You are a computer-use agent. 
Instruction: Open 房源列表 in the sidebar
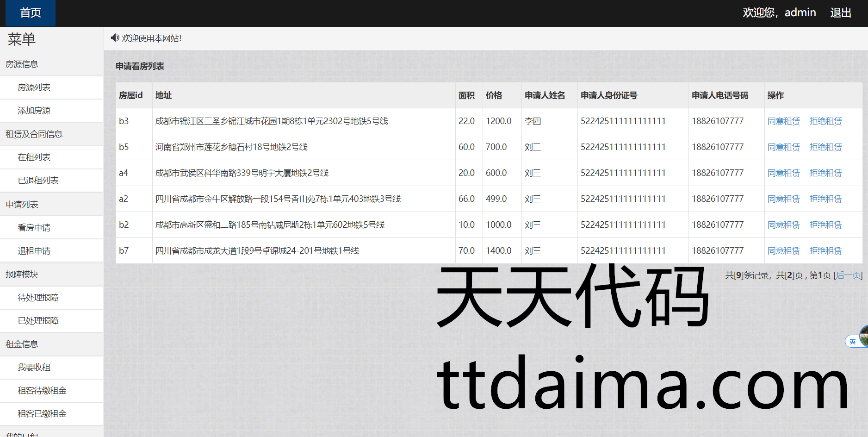[34, 87]
